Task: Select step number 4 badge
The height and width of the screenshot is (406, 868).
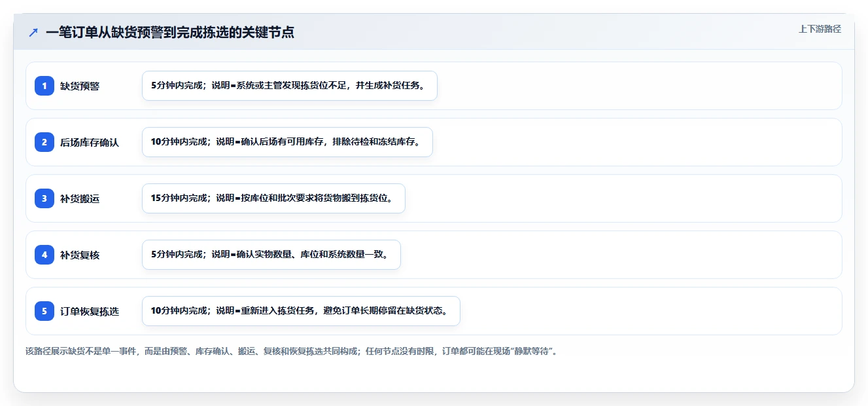Action: [x=44, y=255]
